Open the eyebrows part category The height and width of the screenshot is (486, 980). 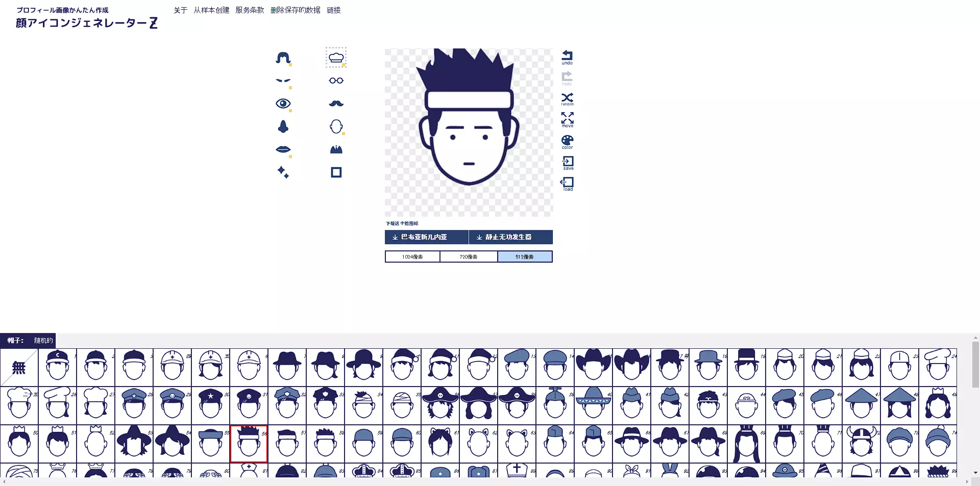(x=283, y=81)
